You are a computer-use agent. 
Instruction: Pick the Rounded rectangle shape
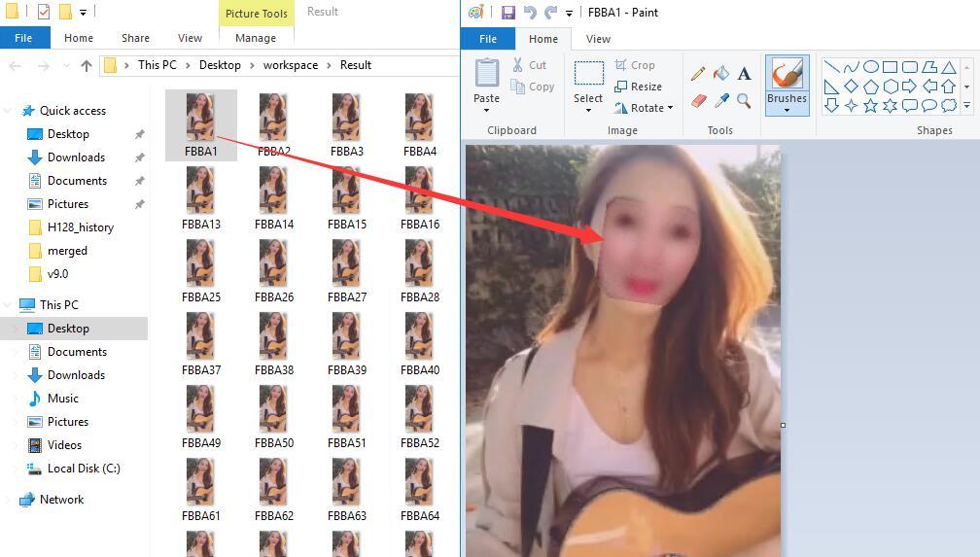click(910, 67)
